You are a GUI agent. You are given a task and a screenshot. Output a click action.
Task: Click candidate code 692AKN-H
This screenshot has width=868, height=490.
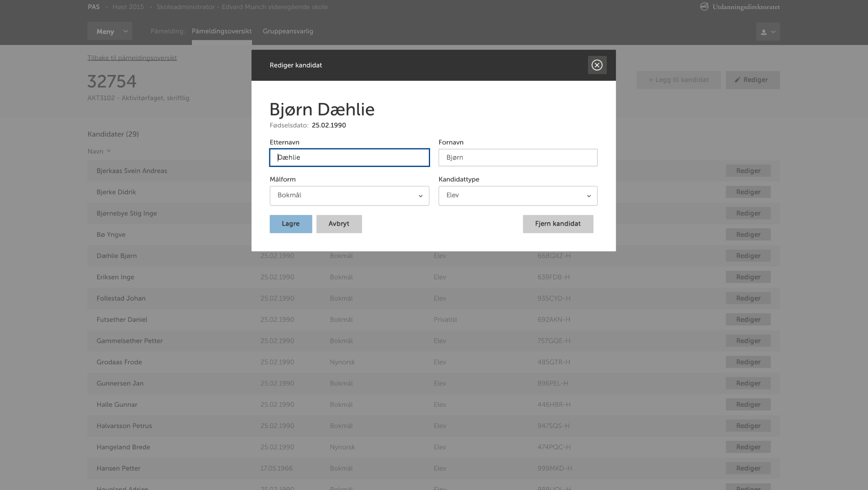coord(554,320)
